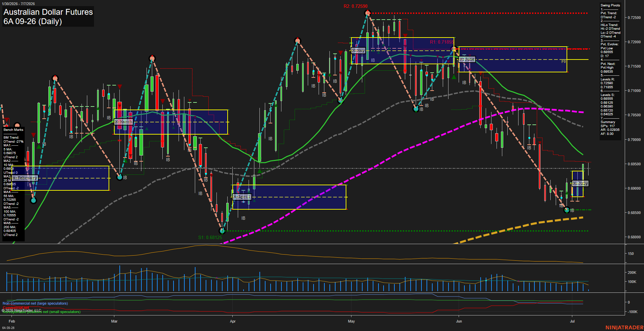Click the AF: 8.00 summary value
The width and height of the screenshot is (644, 331).
607,134
